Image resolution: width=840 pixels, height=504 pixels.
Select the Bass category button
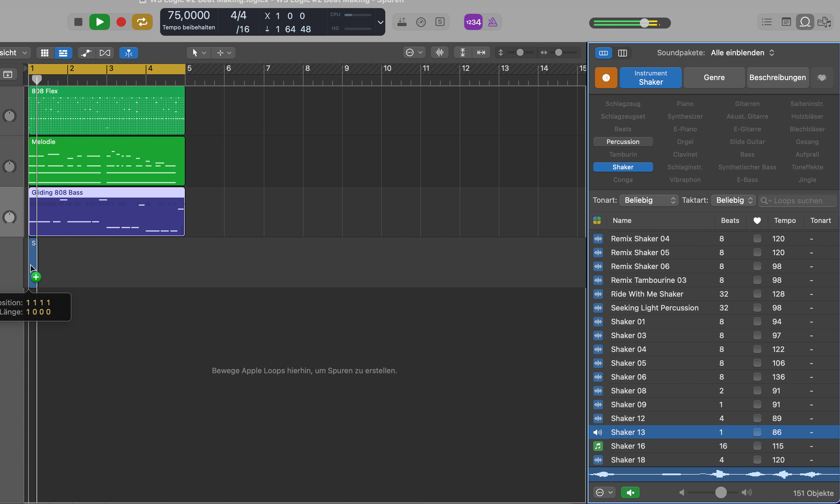pos(747,155)
